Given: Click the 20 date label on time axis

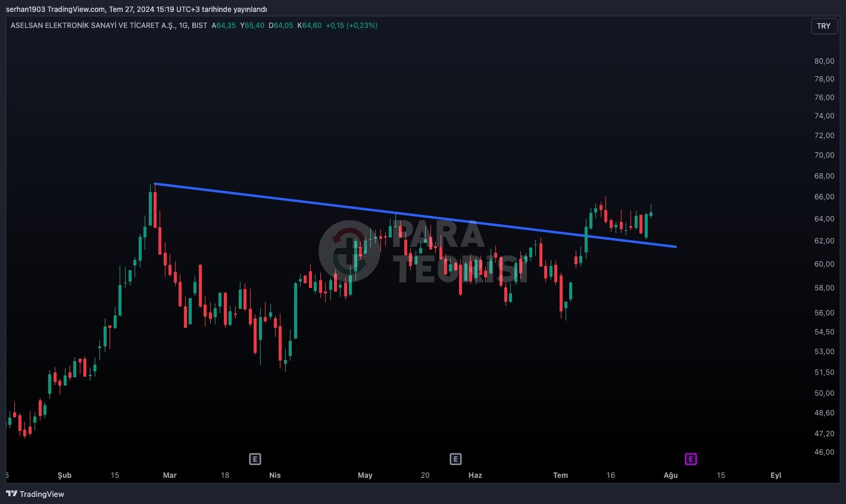Looking at the screenshot, I should (x=425, y=475).
